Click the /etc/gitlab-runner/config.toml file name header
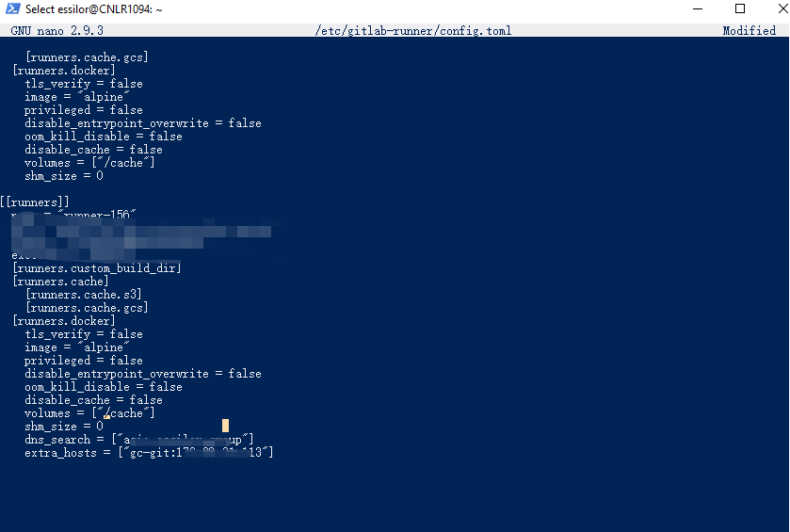Viewport: 790px width, 532px height. pos(413,31)
